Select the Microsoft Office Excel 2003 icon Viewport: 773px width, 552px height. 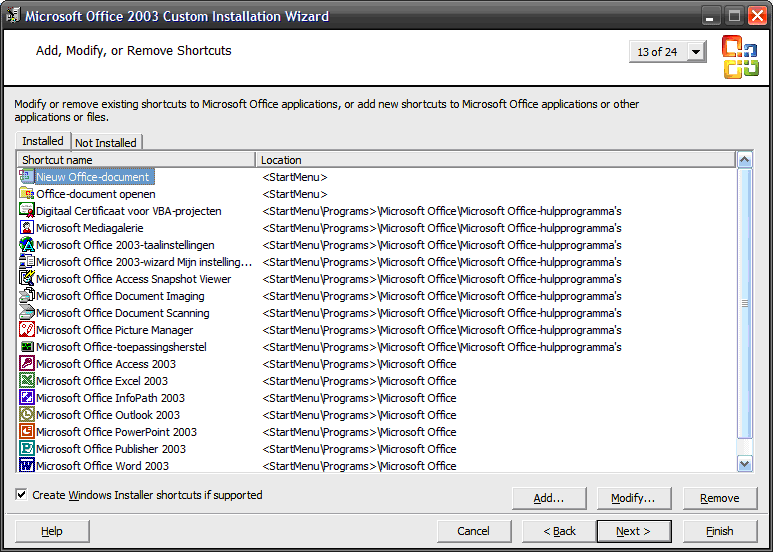coord(27,381)
